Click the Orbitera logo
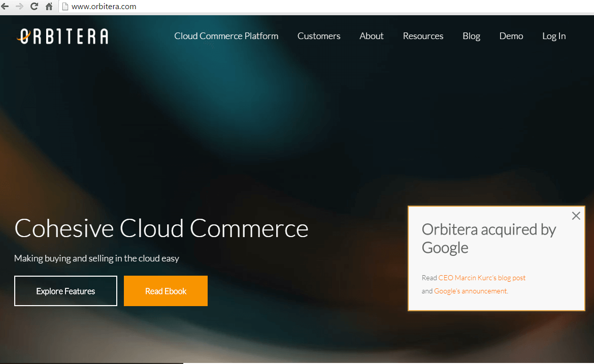The height and width of the screenshot is (364, 594). [x=62, y=36]
